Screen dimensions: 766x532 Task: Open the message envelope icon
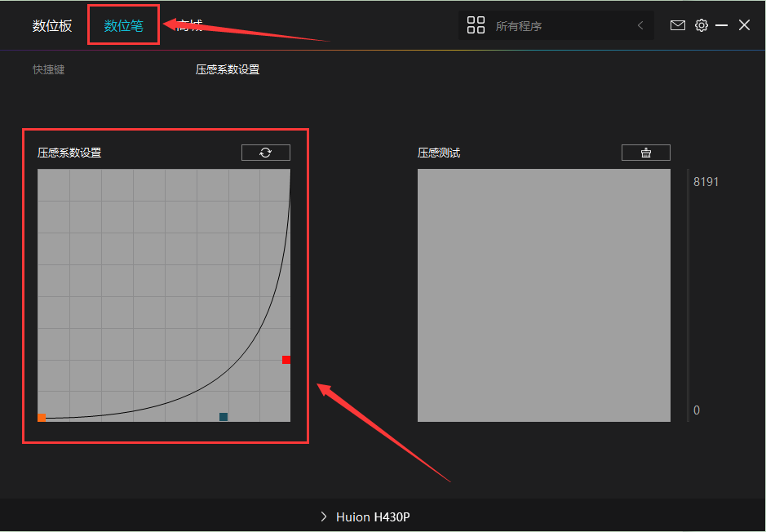[x=678, y=24]
